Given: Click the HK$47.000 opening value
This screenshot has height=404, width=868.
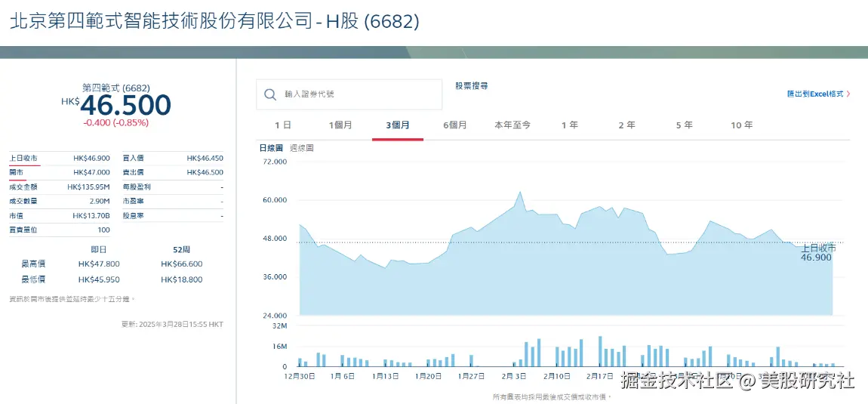Looking at the screenshot, I should (x=91, y=172).
